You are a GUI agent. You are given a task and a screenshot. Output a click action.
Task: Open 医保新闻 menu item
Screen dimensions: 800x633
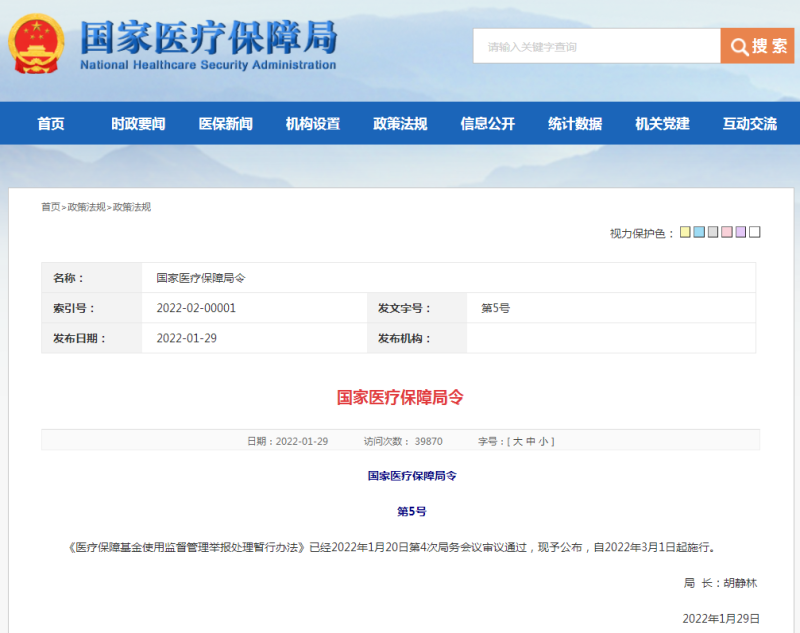(x=225, y=124)
